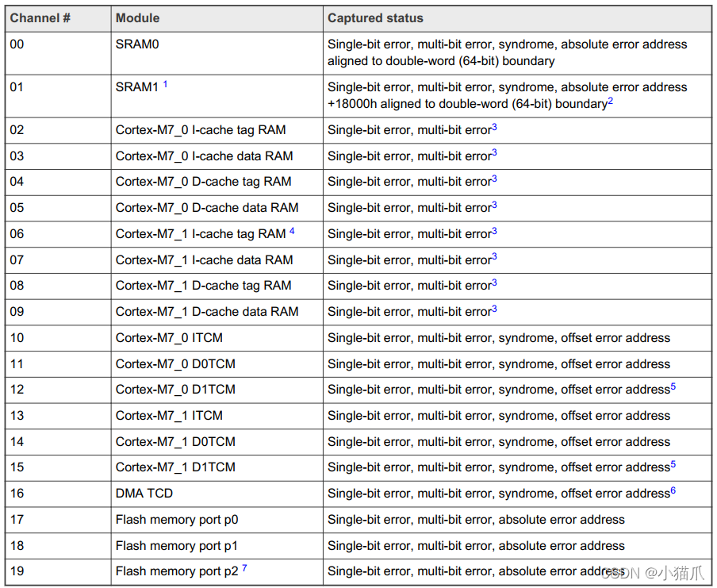
Task: Select channel number 13 cell
Action: pos(58,416)
